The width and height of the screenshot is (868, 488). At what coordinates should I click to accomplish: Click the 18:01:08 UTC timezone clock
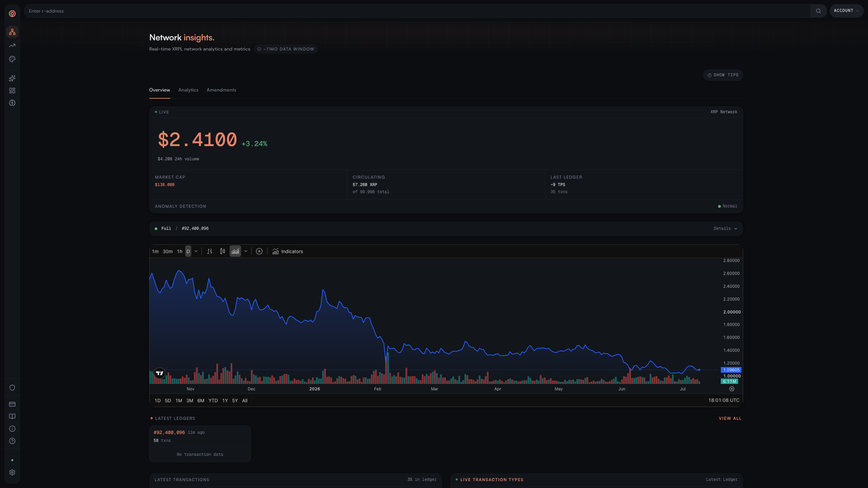[x=724, y=400]
